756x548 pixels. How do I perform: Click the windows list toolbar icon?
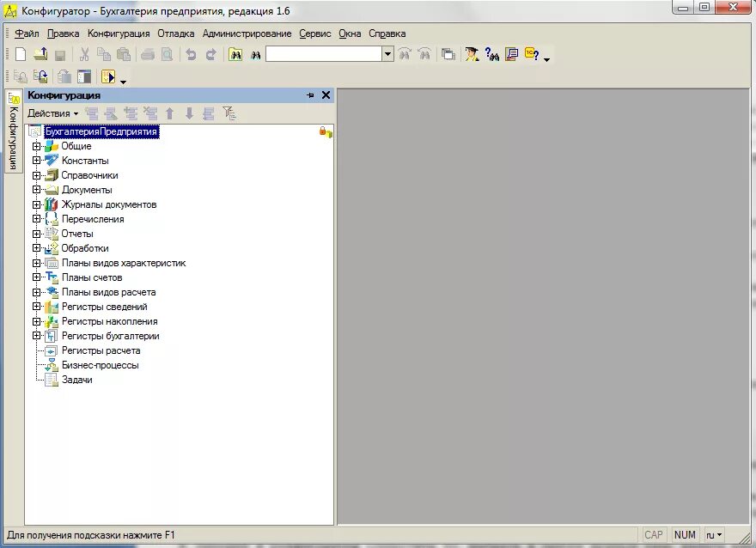tap(448, 54)
